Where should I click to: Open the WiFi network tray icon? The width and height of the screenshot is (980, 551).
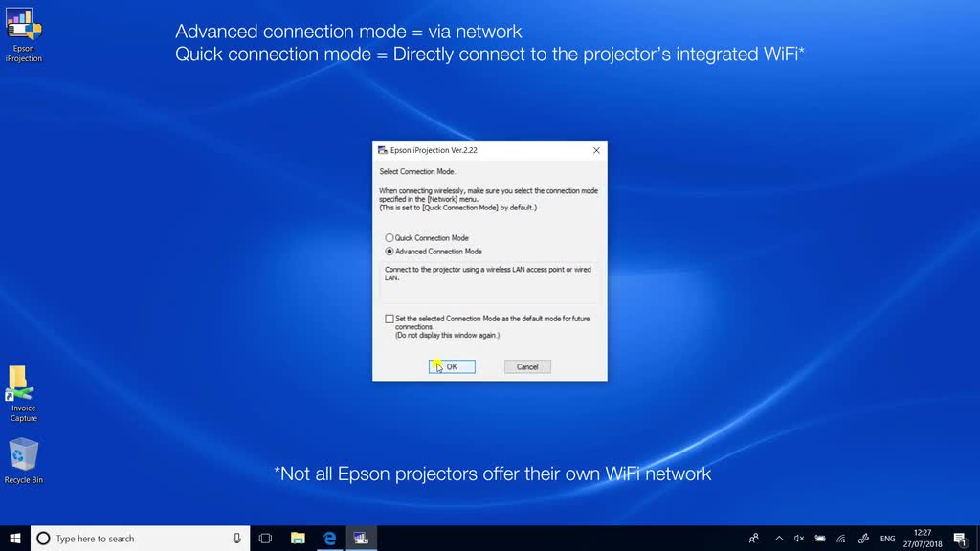pos(841,538)
